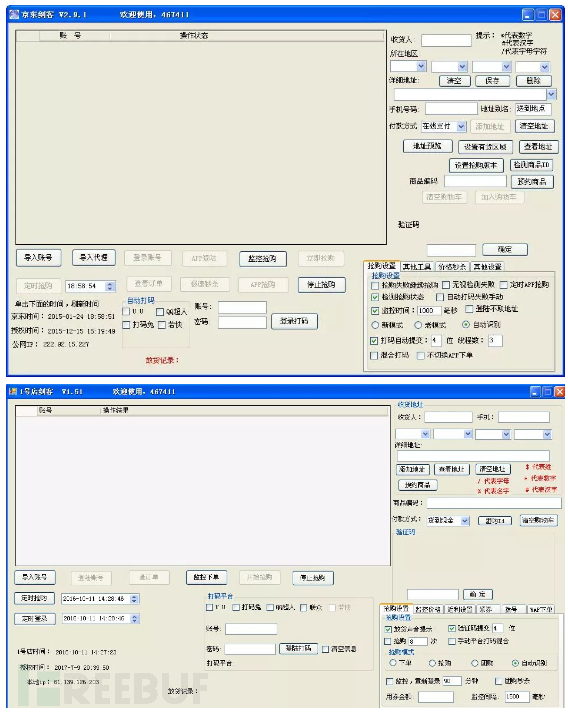Switch to 其他设置 tab in 京东剑客

click(x=488, y=266)
